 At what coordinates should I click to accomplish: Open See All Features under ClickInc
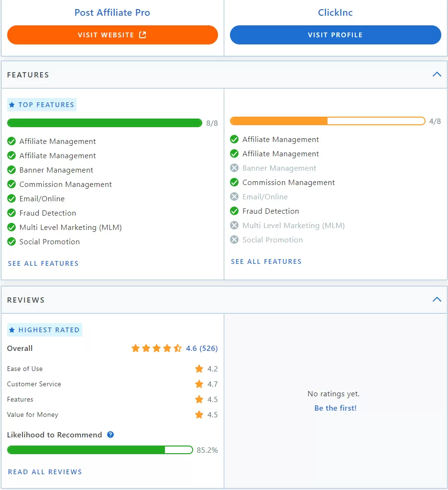[x=266, y=261]
